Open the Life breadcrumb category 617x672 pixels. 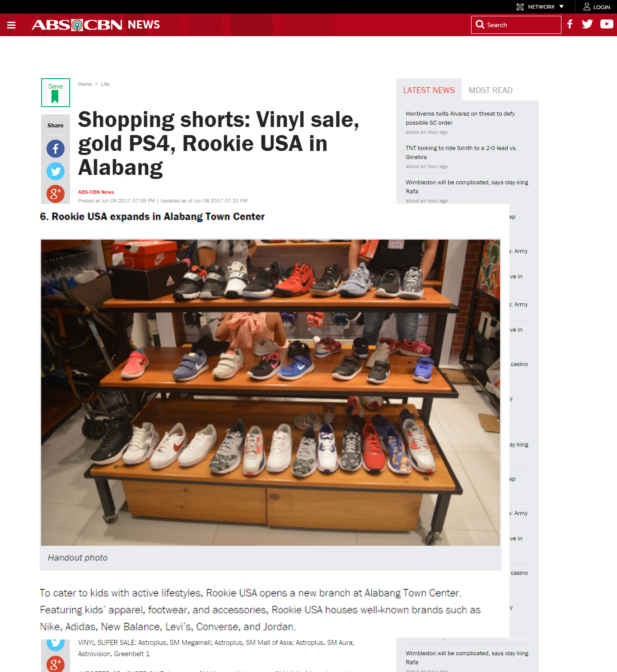coord(105,84)
